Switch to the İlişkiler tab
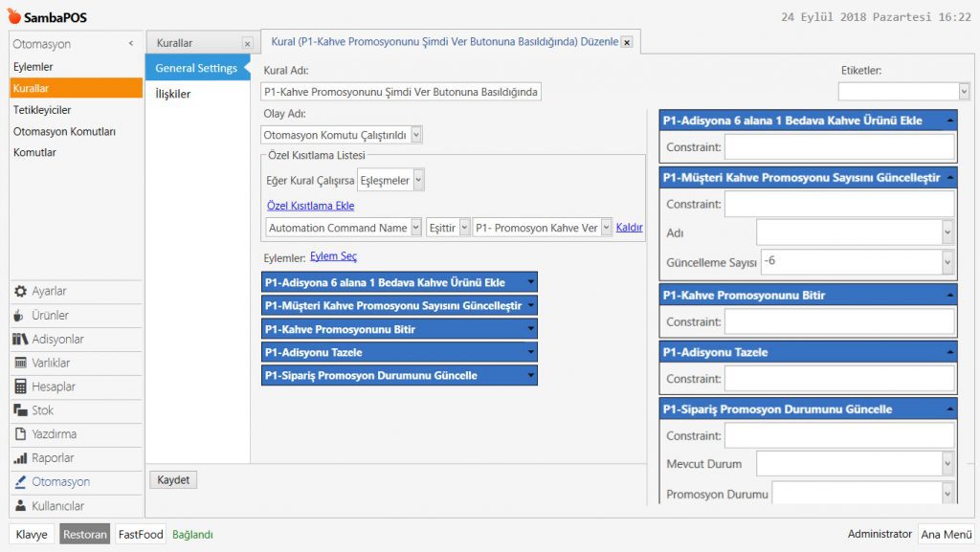 pyautogui.click(x=173, y=94)
